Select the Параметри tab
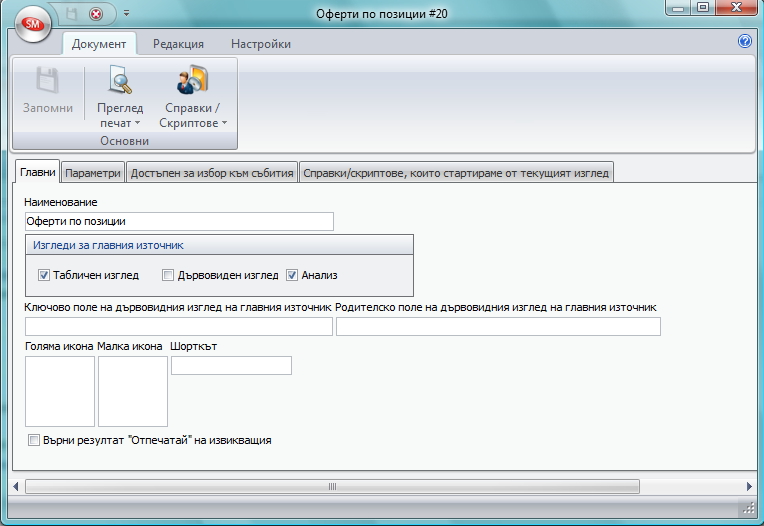 93,173
